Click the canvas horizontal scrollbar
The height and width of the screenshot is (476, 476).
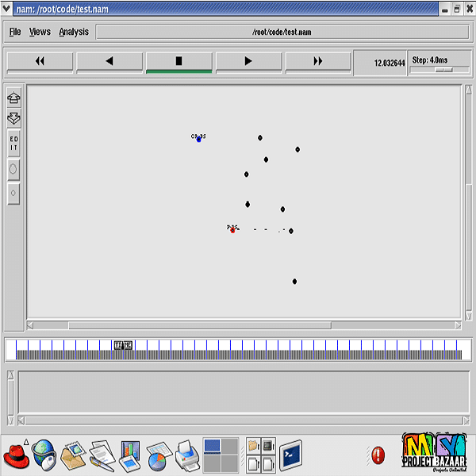(x=198, y=325)
